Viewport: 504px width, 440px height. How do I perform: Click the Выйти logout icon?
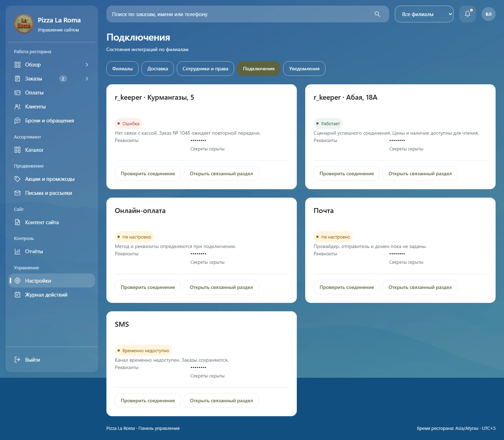pyautogui.click(x=17, y=360)
